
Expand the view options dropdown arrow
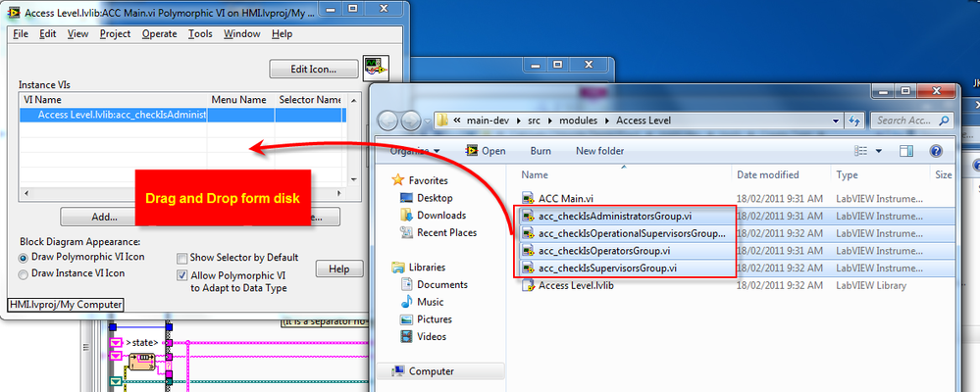tap(879, 151)
